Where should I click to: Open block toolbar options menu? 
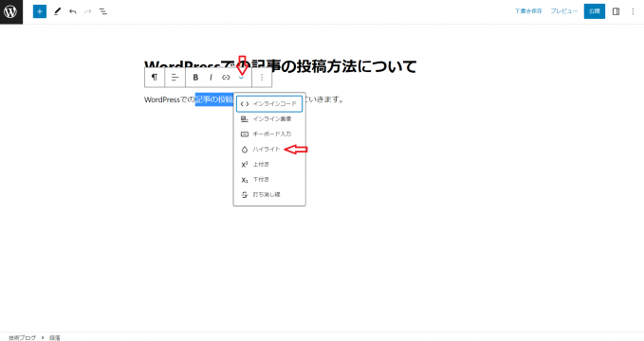pyautogui.click(x=262, y=77)
